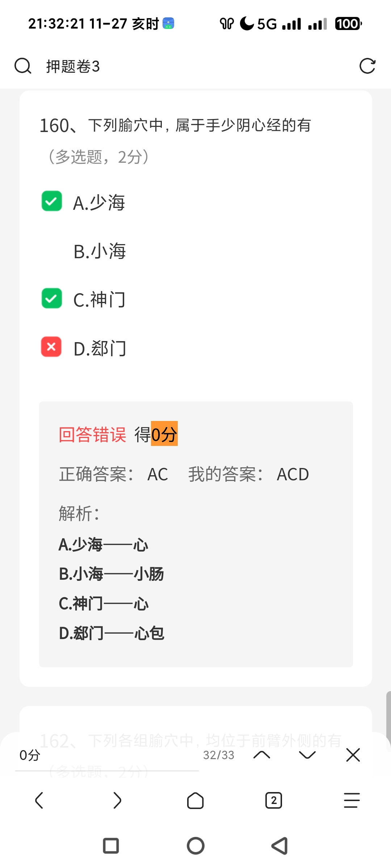Screen dimensions: 391x868
Task: Open the browser hamburger menu
Action: (x=352, y=800)
